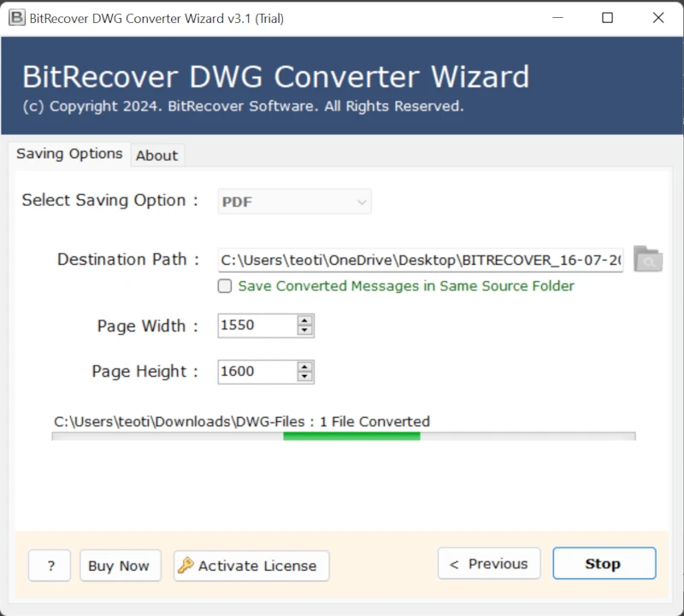Decrease Page Height with down arrow

[x=304, y=377]
